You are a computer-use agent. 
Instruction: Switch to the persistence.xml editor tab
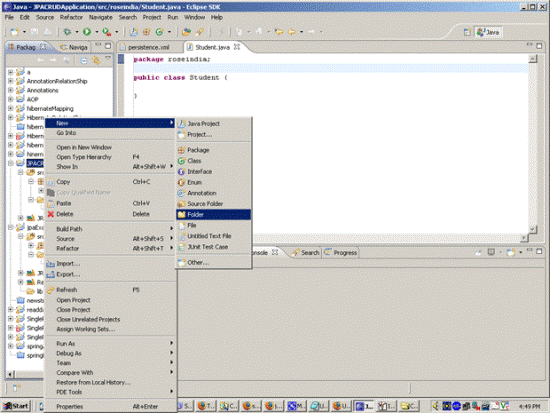pyautogui.click(x=148, y=47)
